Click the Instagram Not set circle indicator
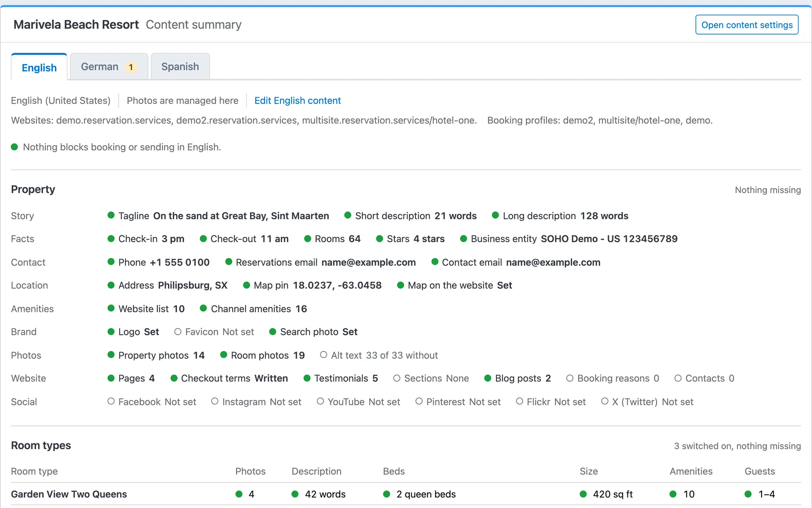 click(x=215, y=402)
